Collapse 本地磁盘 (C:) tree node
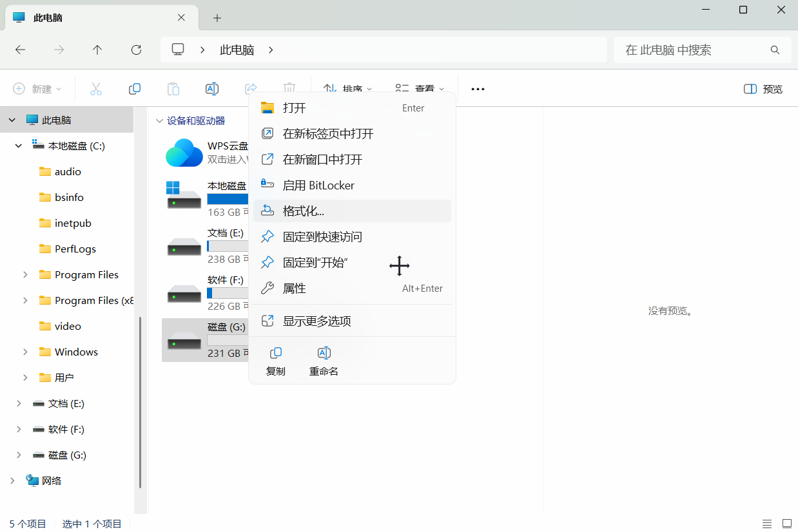The image size is (798, 532). tap(19, 146)
